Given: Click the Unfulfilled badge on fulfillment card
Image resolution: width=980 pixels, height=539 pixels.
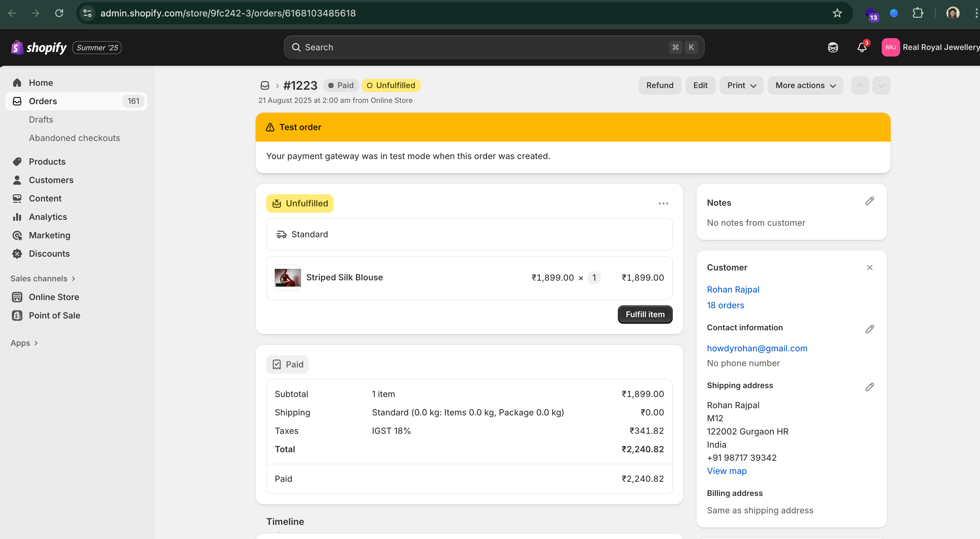Looking at the screenshot, I should [300, 203].
